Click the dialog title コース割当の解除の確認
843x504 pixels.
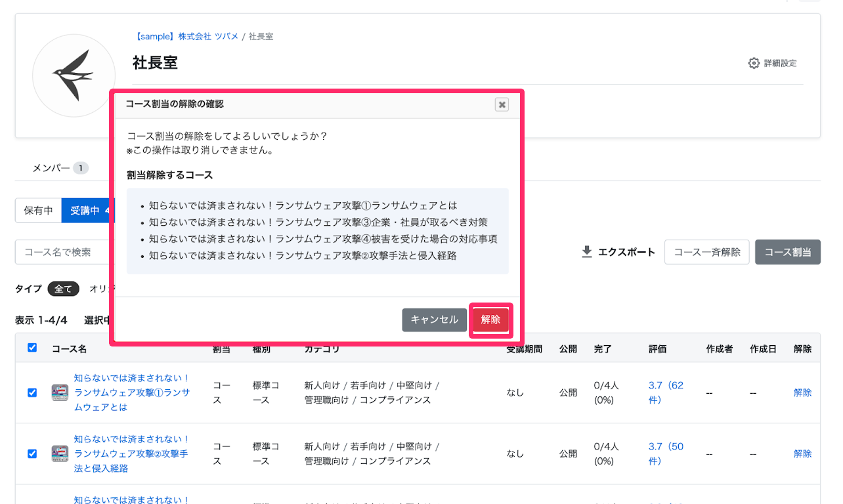point(175,104)
